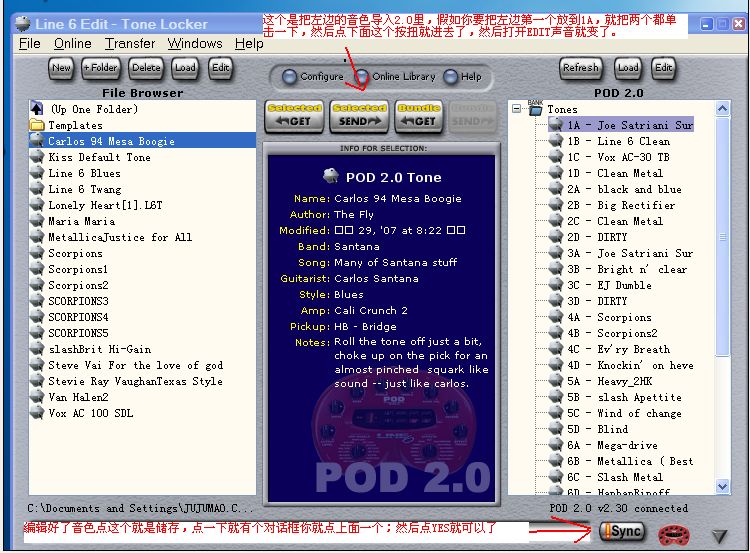Click the tone icon next to Kiss Default Tone

pos(37,157)
